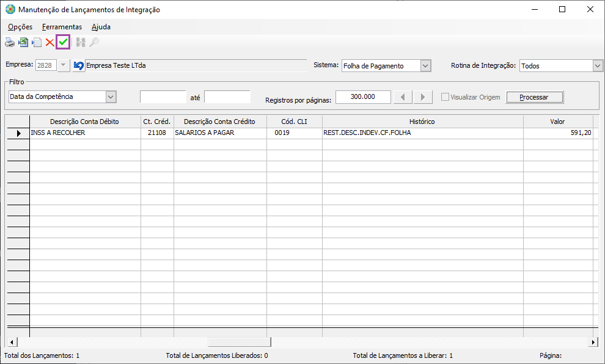Click the magnifier icon in the toolbar
The width and height of the screenshot is (605, 364).
94,42
